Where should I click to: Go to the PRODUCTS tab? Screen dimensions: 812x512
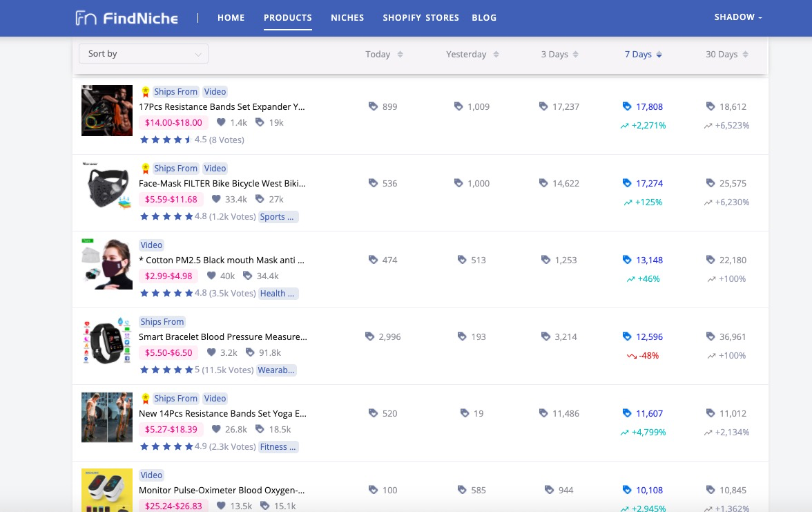pyautogui.click(x=288, y=18)
